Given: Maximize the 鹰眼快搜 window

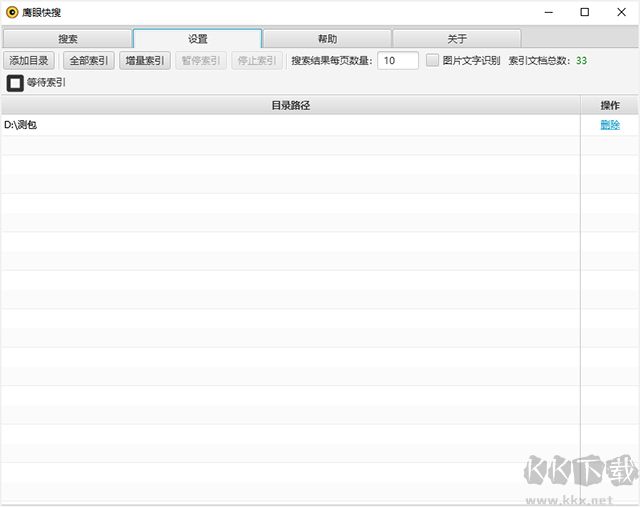Looking at the screenshot, I should click(584, 12).
